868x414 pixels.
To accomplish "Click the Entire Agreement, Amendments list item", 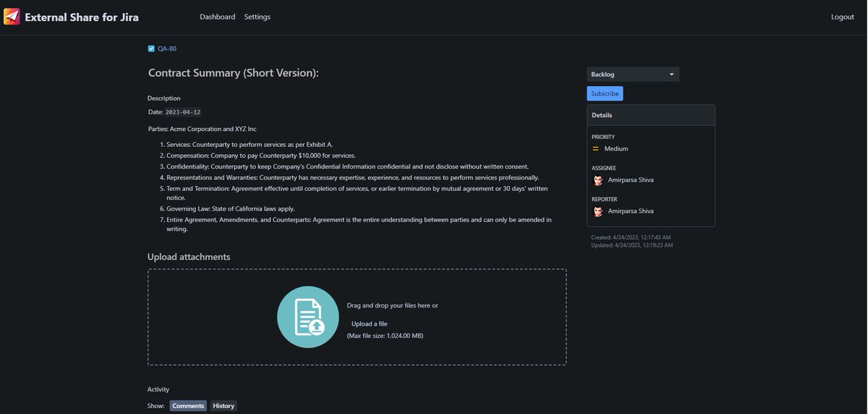I will click(359, 224).
